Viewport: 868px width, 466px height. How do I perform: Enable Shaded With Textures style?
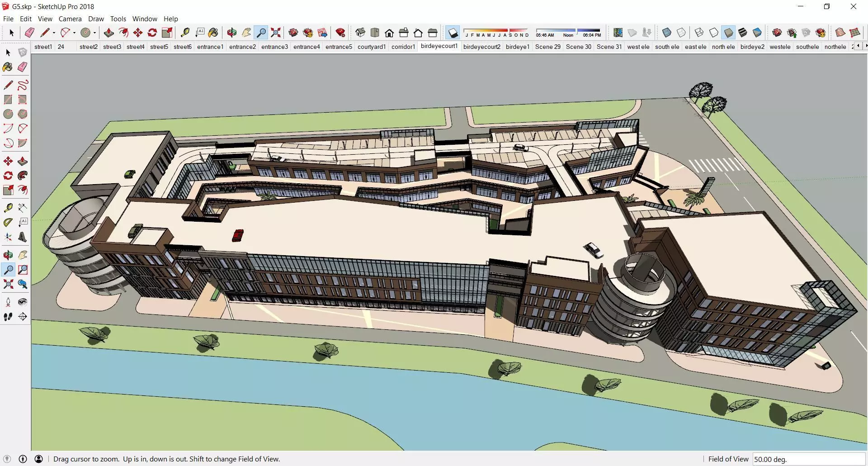743,33
